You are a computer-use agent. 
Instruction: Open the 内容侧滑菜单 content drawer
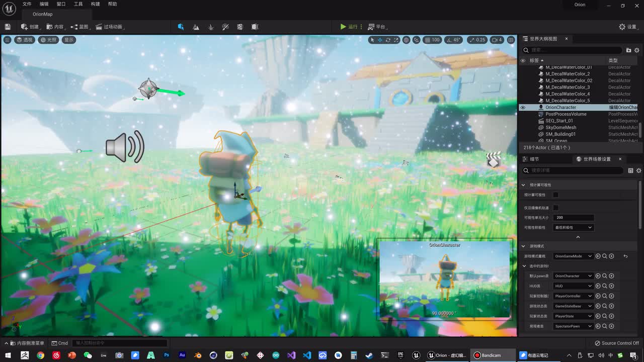(x=25, y=343)
